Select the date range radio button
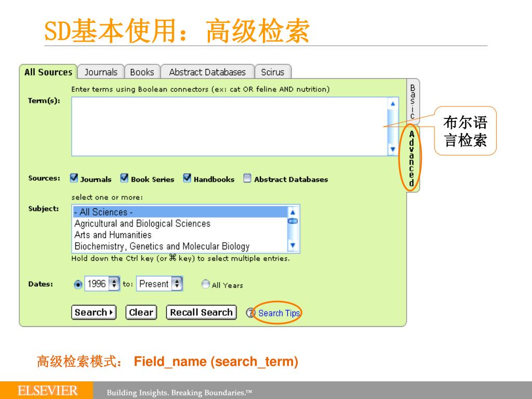Viewport: 532px width, 399px height. click(x=78, y=284)
